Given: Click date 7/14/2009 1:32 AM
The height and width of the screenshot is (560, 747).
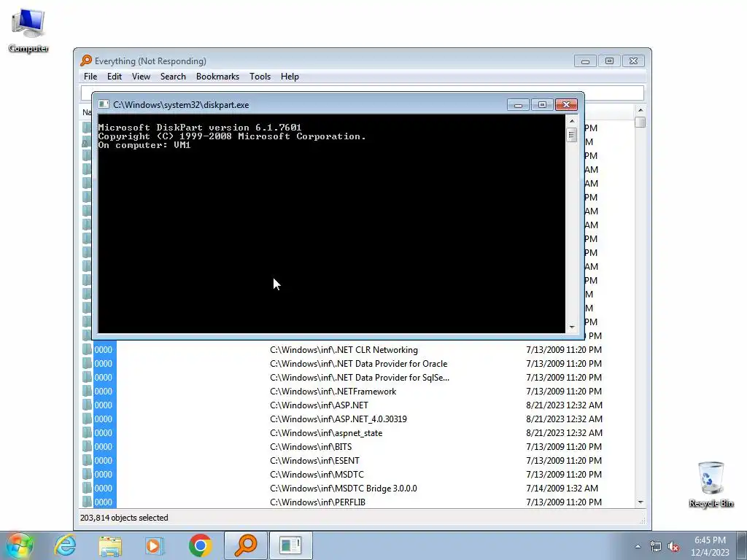Looking at the screenshot, I should 562,488.
